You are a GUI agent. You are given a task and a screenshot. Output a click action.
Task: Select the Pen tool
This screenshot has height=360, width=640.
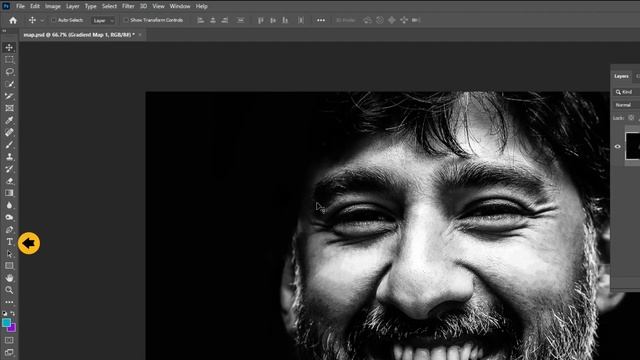[9, 229]
